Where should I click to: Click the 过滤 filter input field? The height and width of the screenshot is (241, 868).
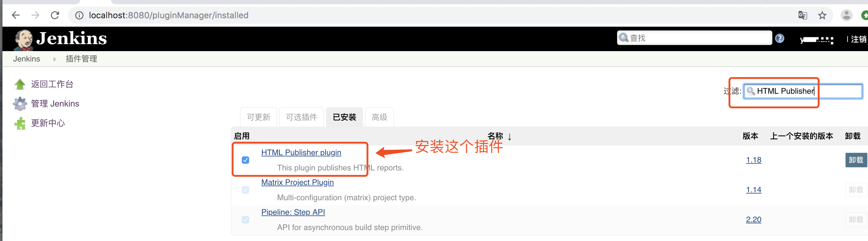[x=803, y=91]
